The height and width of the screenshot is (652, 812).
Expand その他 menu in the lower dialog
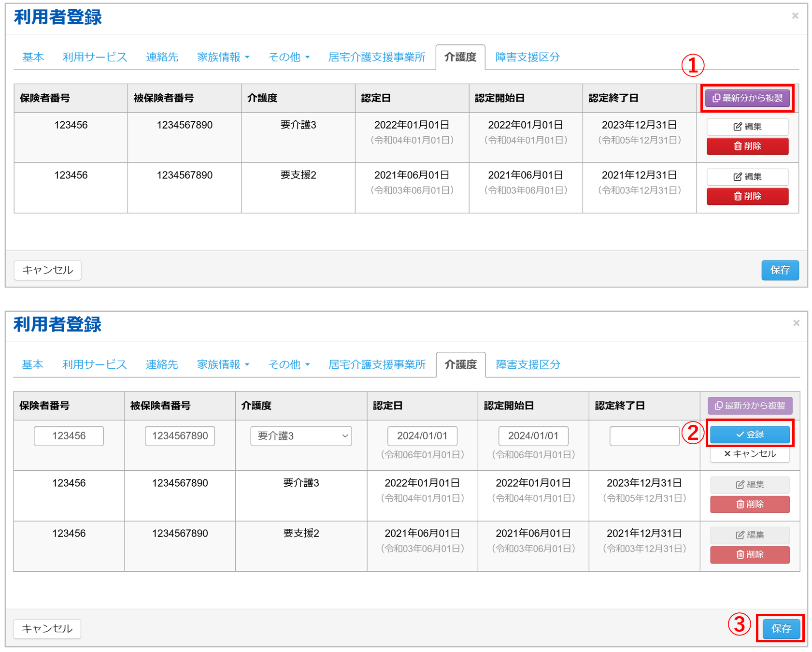click(x=288, y=365)
